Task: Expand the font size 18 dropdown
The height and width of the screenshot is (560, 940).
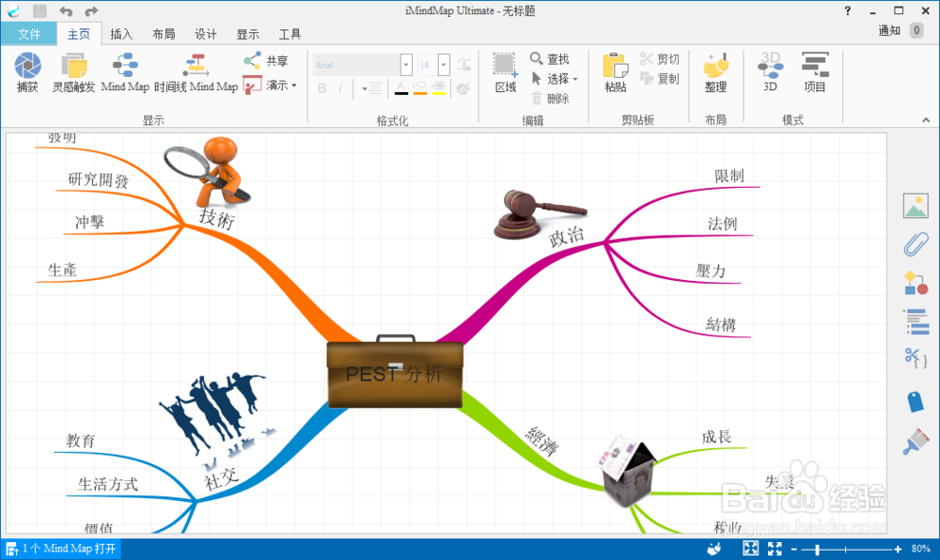Action: [x=444, y=65]
